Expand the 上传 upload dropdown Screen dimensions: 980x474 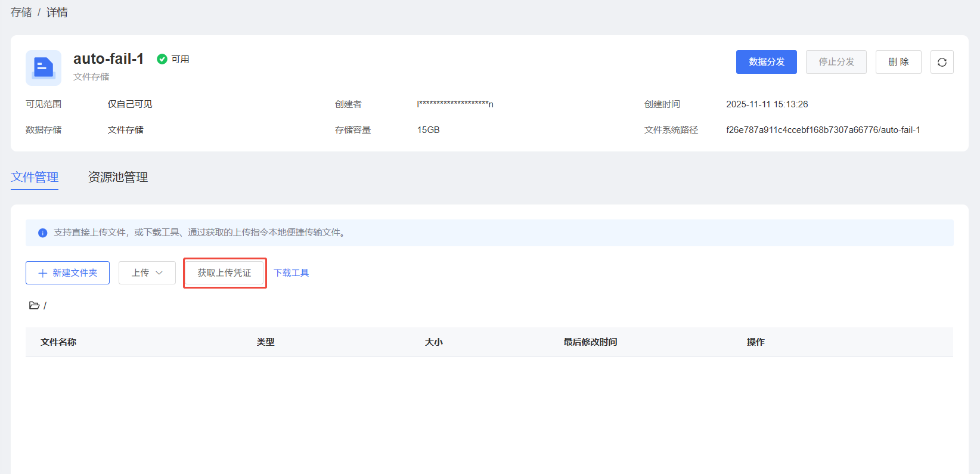pos(147,273)
